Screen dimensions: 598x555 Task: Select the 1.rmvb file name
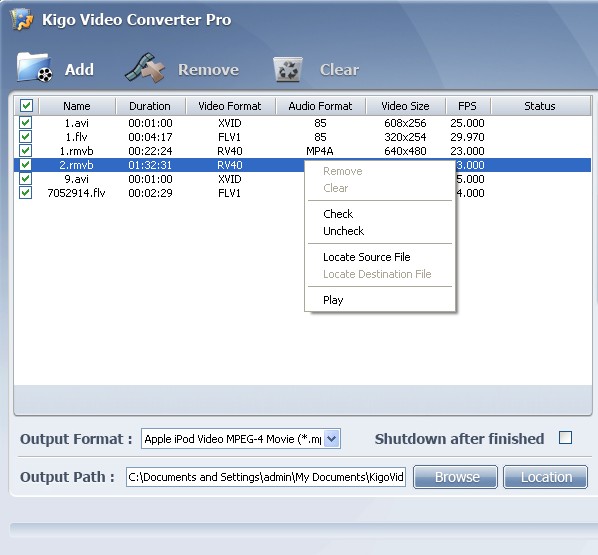point(77,151)
